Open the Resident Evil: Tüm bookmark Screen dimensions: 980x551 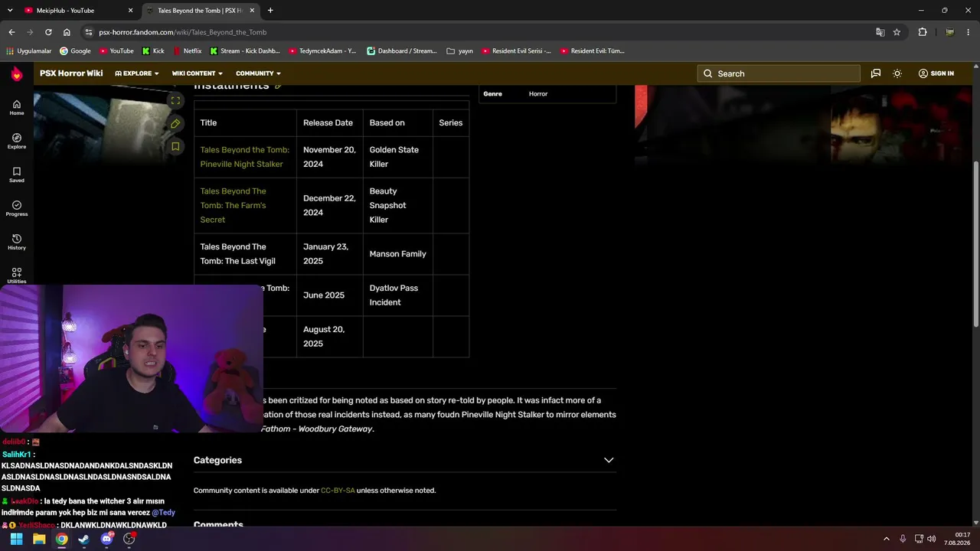click(x=593, y=51)
